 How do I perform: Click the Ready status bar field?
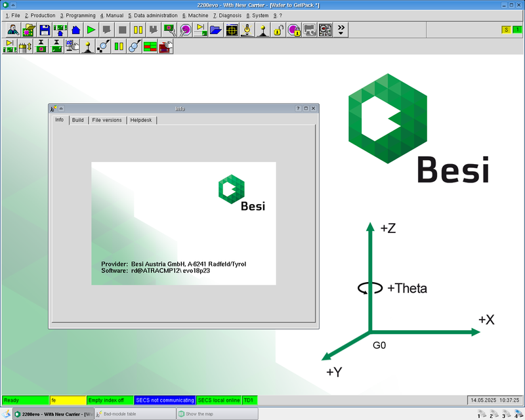coord(26,400)
